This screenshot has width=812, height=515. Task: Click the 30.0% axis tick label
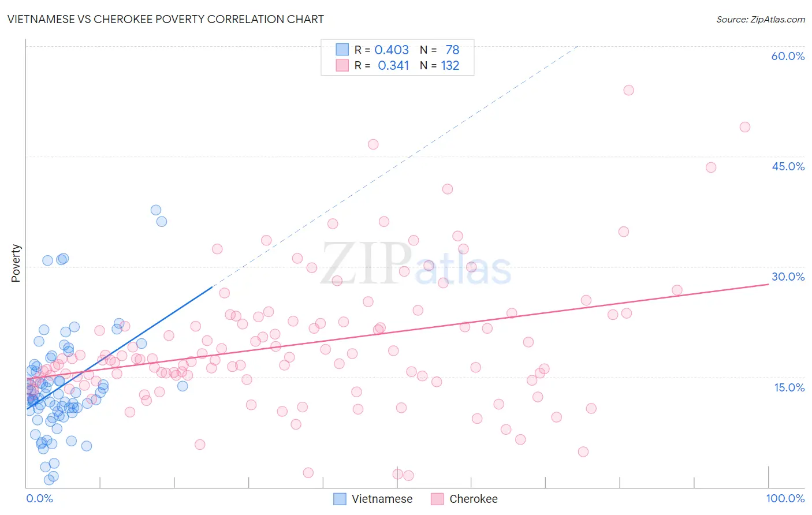[788, 277]
